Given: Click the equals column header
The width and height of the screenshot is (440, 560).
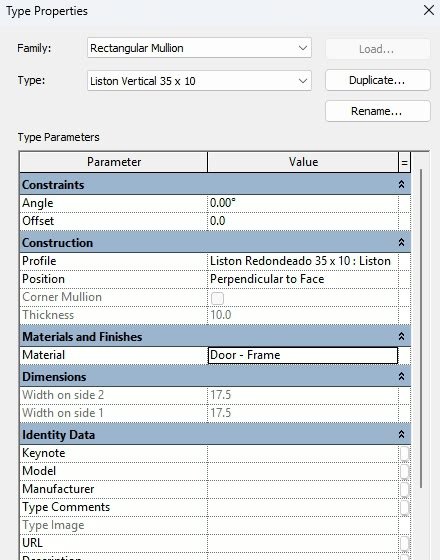Looking at the screenshot, I should [405, 162].
